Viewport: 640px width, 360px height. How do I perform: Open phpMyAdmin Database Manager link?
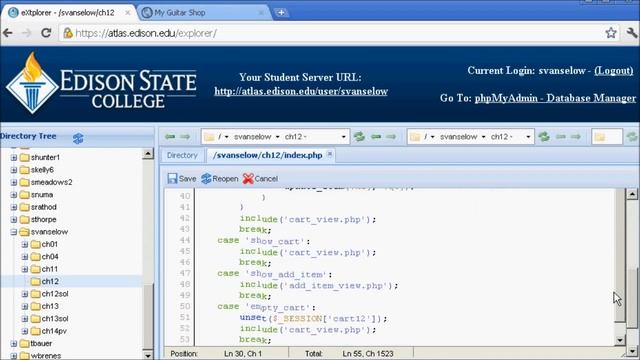point(555,98)
